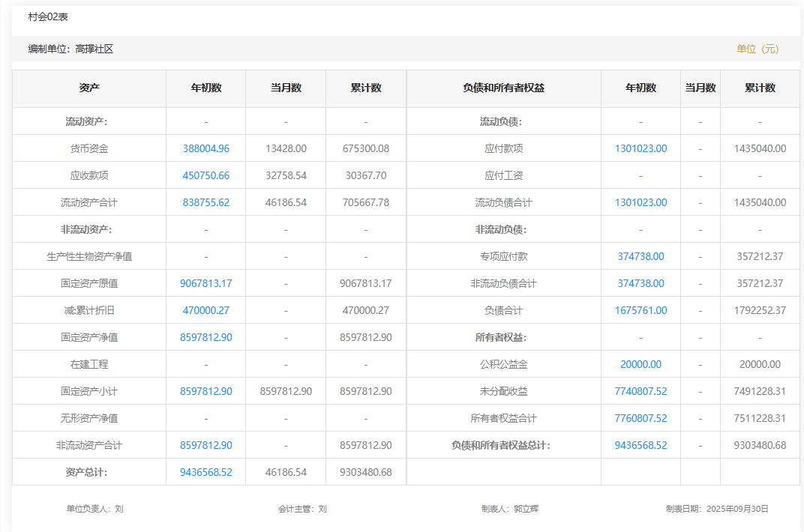The height and width of the screenshot is (532, 804).
Task: Click the 减:累计折旧 opening balance link 470000.27
Action: pos(206,310)
